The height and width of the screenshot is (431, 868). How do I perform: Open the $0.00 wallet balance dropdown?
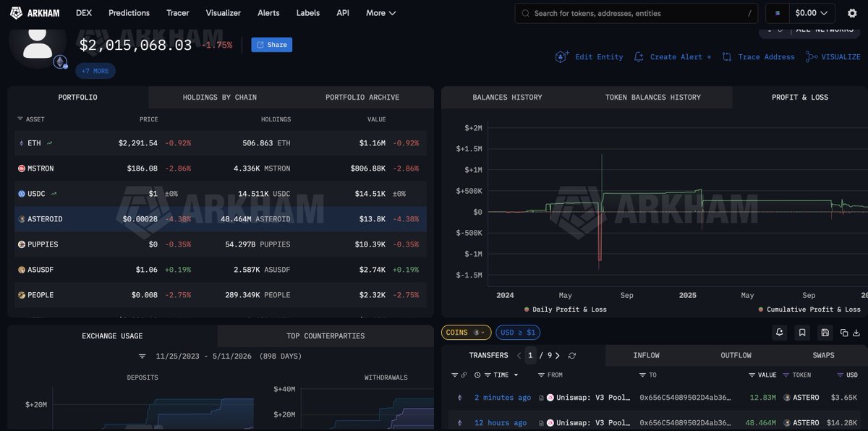point(811,13)
